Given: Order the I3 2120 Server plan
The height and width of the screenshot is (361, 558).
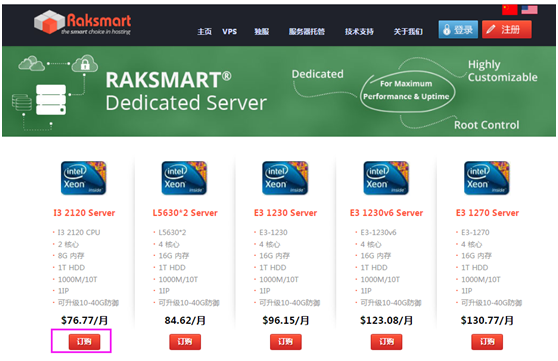Looking at the screenshot, I should (x=84, y=342).
